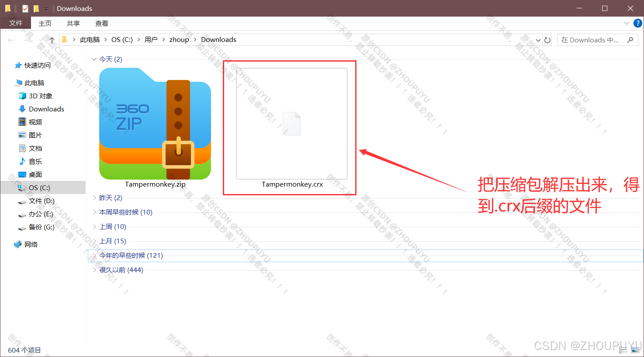Switch to the 查看 ribbon tab
The height and width of the screenshot is (357, 644).
pyautogui.click(x=102, y=24)
